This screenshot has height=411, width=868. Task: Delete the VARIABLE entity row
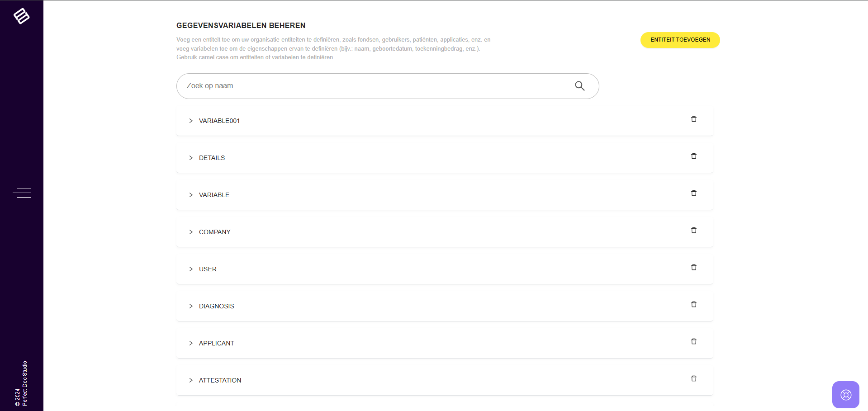[x=693, y=194]
